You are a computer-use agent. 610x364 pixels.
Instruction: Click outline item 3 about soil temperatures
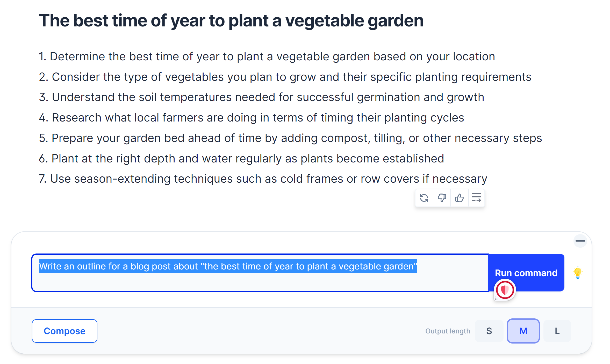point(262,97)
